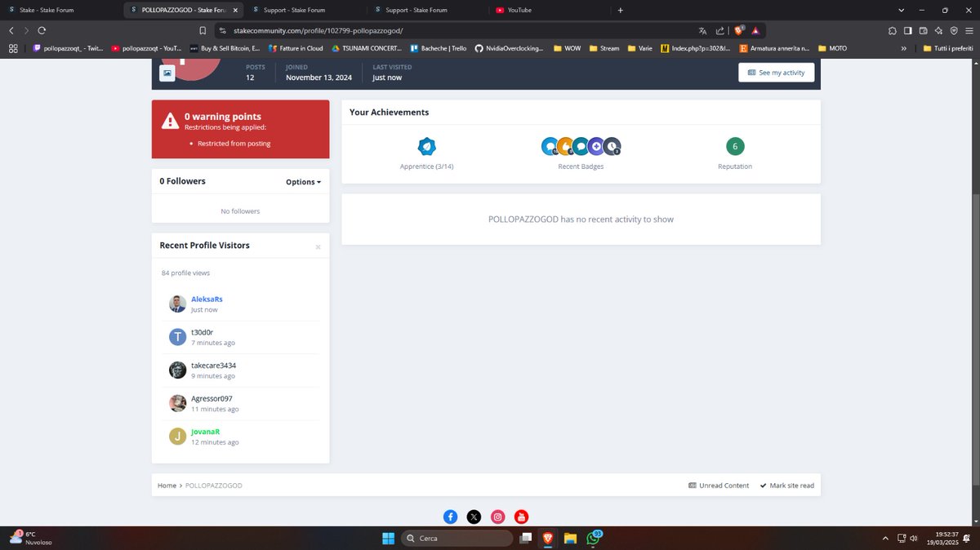The width and height of the screenshot is (980, 550).
Task: Click Mark site read
Action: click(x=786, y=486)
